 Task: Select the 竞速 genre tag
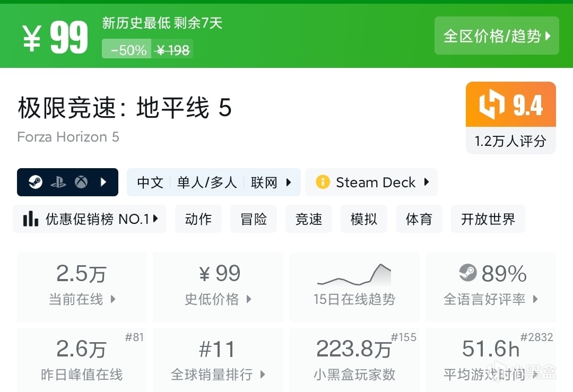coord(309,219)
